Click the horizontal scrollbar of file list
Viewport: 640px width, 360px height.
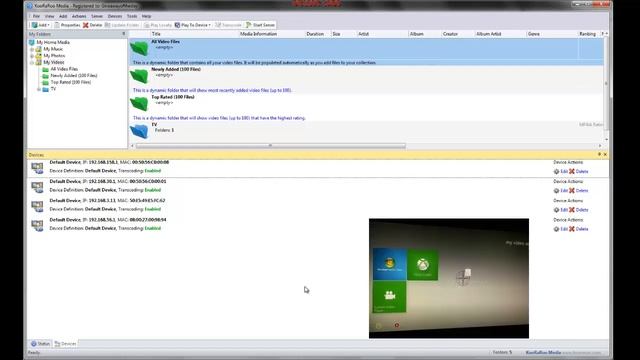click(271, 146)
